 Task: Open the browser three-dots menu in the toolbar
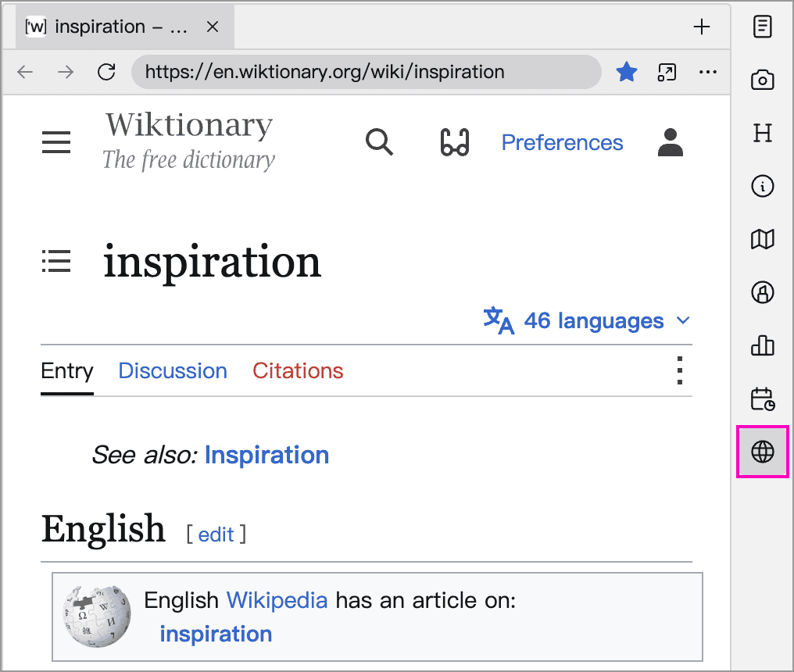pyautogui.click(x=707, y=72)
